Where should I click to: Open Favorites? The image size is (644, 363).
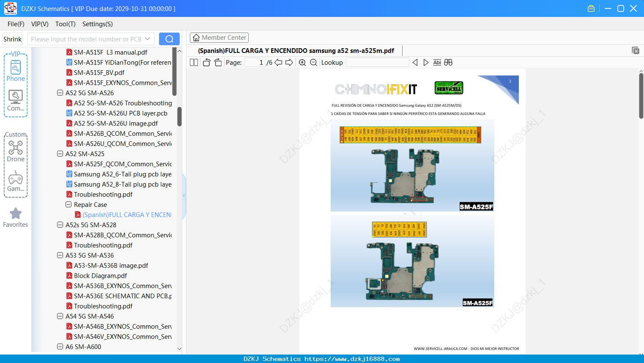tap(16, 217)
